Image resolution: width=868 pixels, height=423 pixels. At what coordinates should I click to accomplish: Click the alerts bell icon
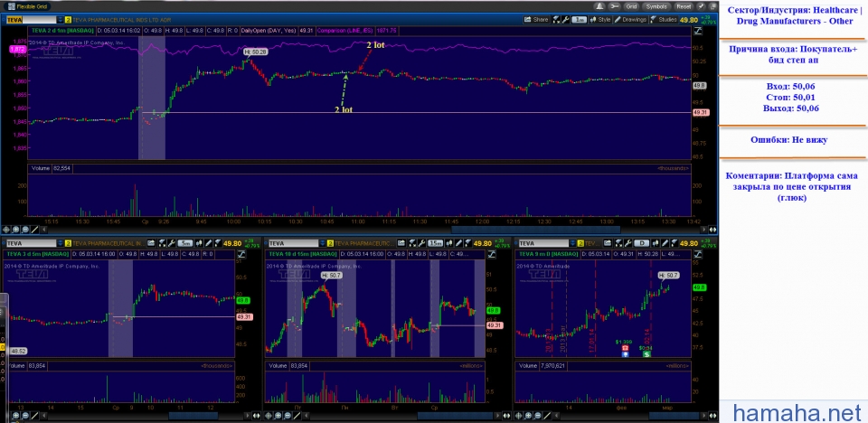click(600, 6)
